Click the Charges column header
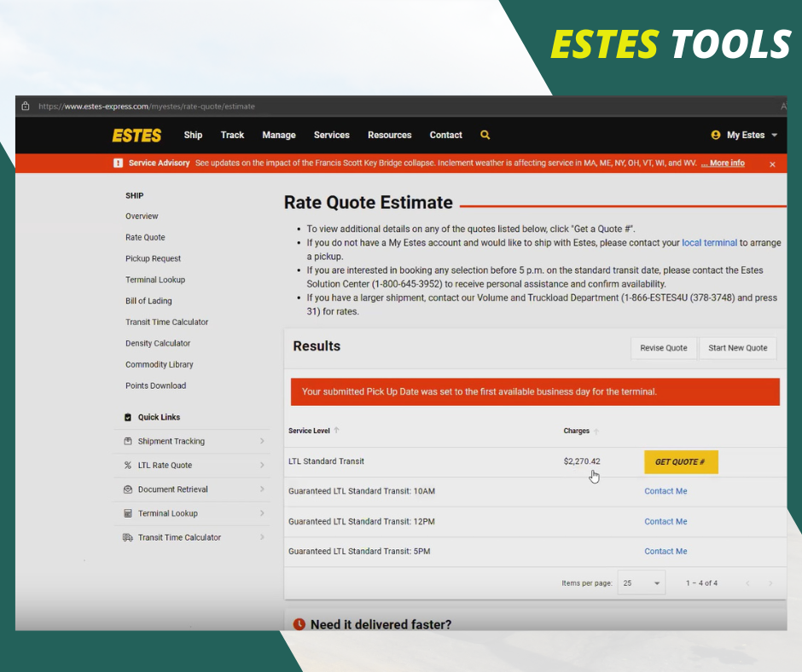The image size is (802, 672). 576,431
